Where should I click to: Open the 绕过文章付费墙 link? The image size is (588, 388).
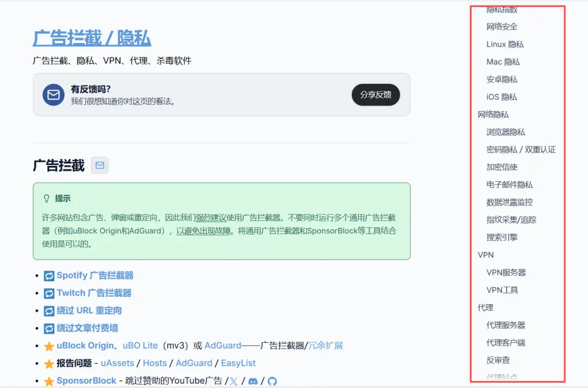tap(87, 328)
